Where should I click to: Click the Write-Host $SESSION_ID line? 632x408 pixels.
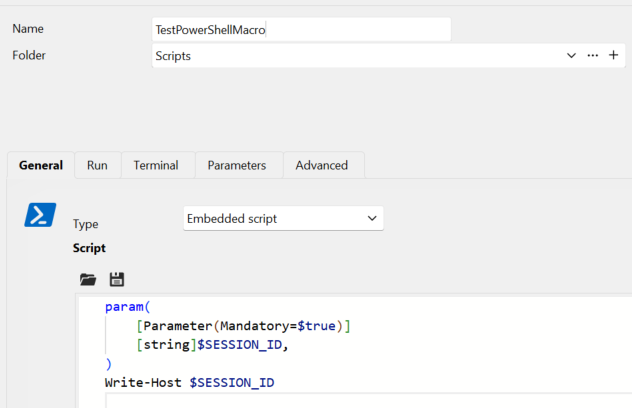coord(189,382)
